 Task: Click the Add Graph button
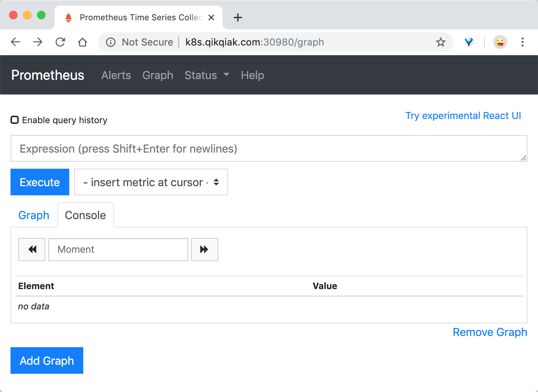[x=47, y=360]
